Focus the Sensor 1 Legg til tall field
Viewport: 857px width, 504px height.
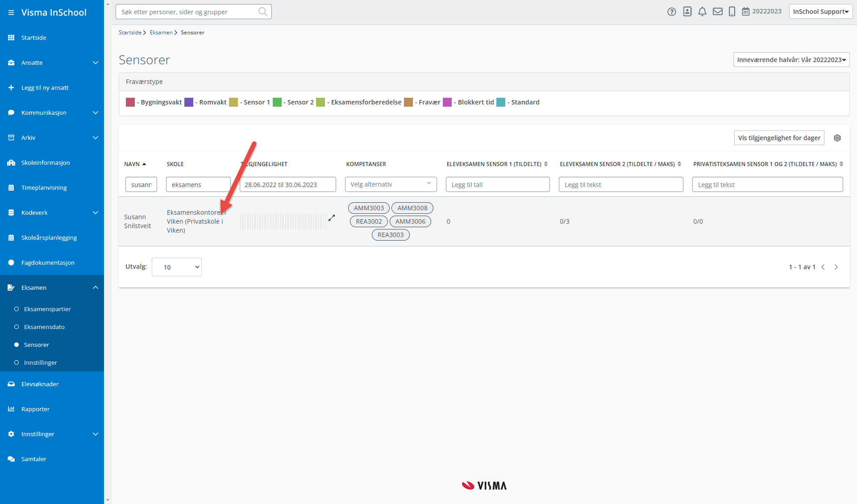pyautogui.click(x=498, y=184)
